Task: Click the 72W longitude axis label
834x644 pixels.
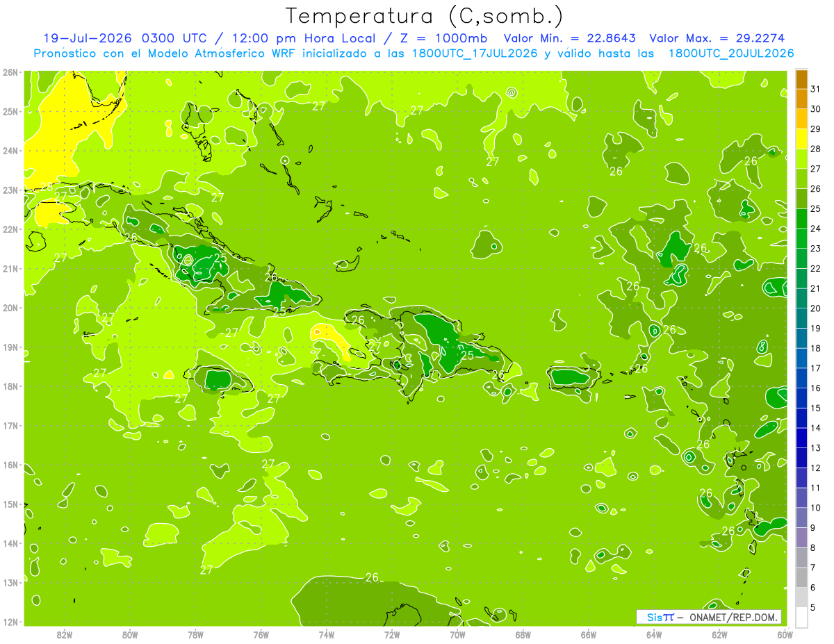Action: [392, 634]
